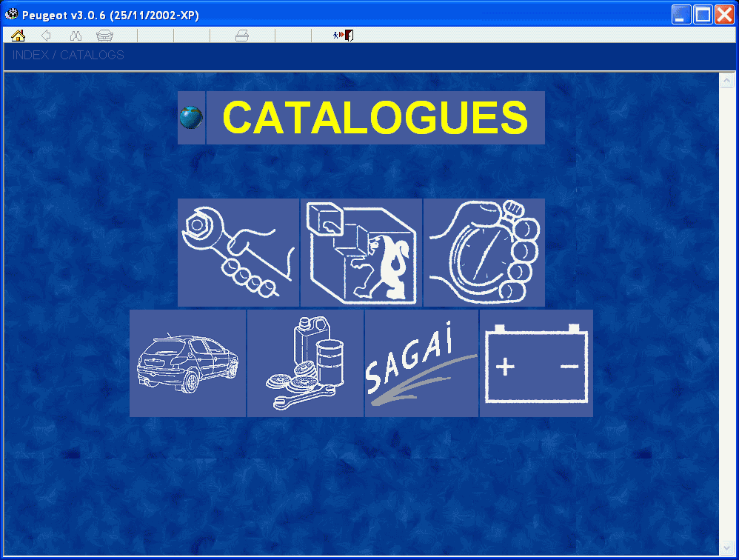Image resolution: width=739 pixels, height=560 pixels.
Task: Click the Back arrow in toolbar
Action: click(x=46, y=36)
